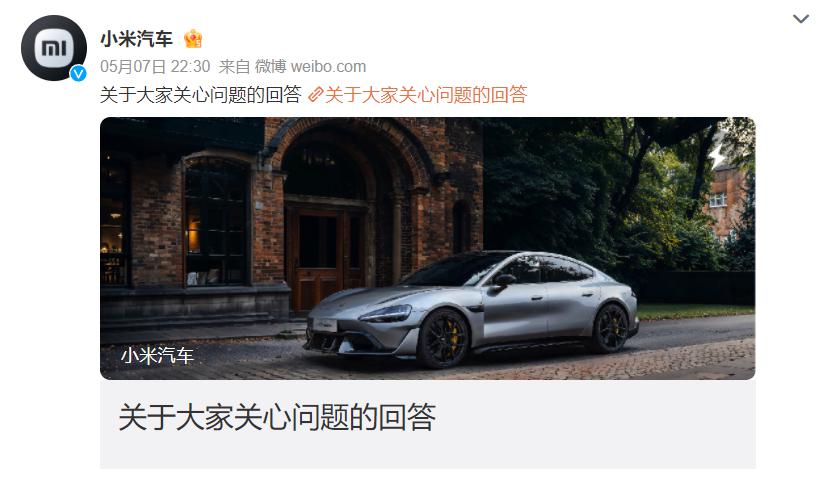Open the article card title 关于大家关心问题的回答
This screenshot has height=477, width=822.
277,417
